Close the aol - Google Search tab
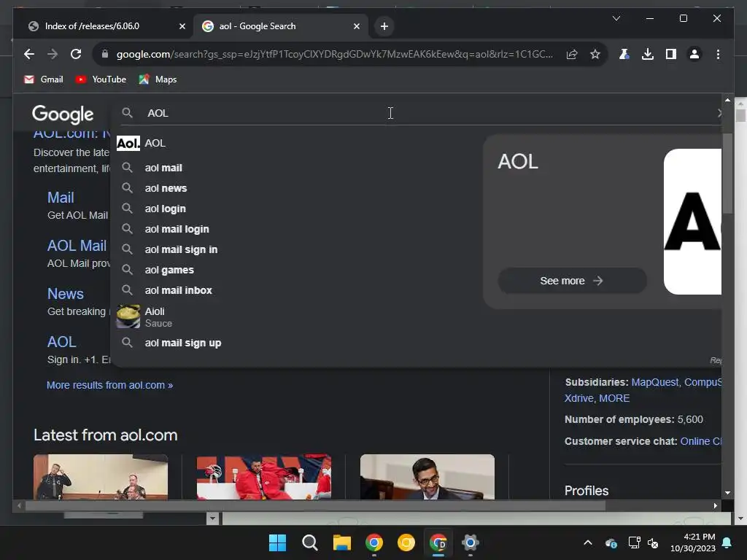Viewport: 747px width, 560px height. (x=356, y=26)
